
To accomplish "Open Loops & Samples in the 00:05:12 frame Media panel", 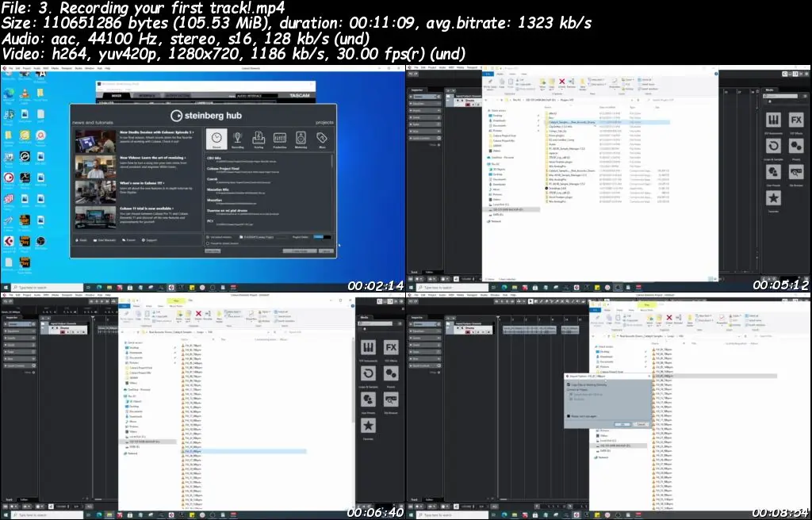I will 773,146.
